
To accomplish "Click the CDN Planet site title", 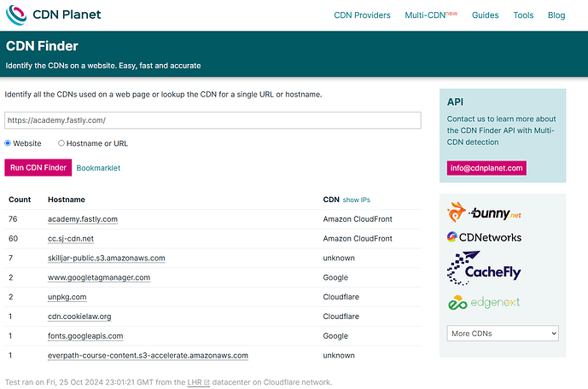I will click(67, 15).
